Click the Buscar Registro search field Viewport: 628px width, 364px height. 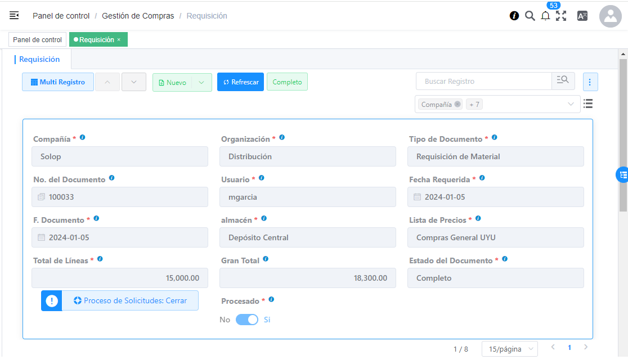point(484,81)
